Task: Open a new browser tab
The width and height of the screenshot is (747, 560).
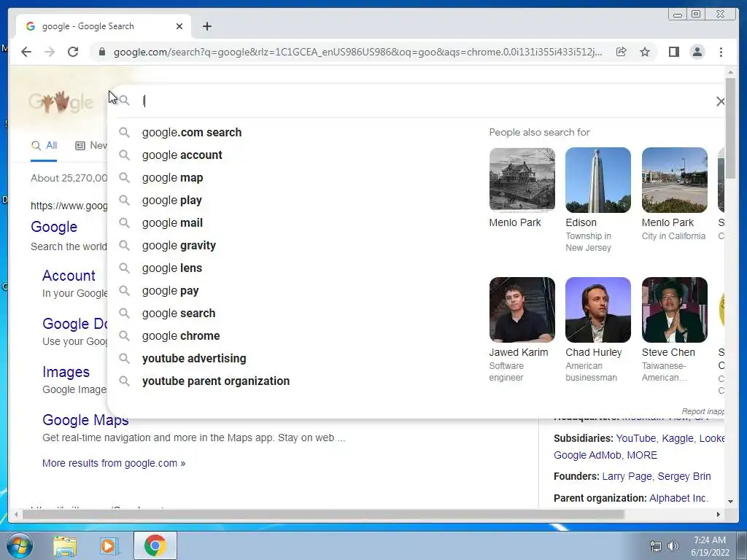Action: point(206,26)
